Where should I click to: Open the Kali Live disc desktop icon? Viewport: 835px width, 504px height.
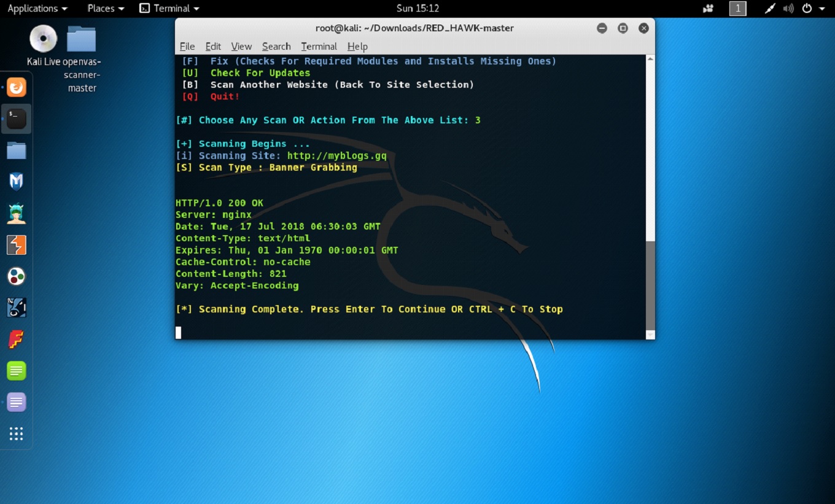44,45
